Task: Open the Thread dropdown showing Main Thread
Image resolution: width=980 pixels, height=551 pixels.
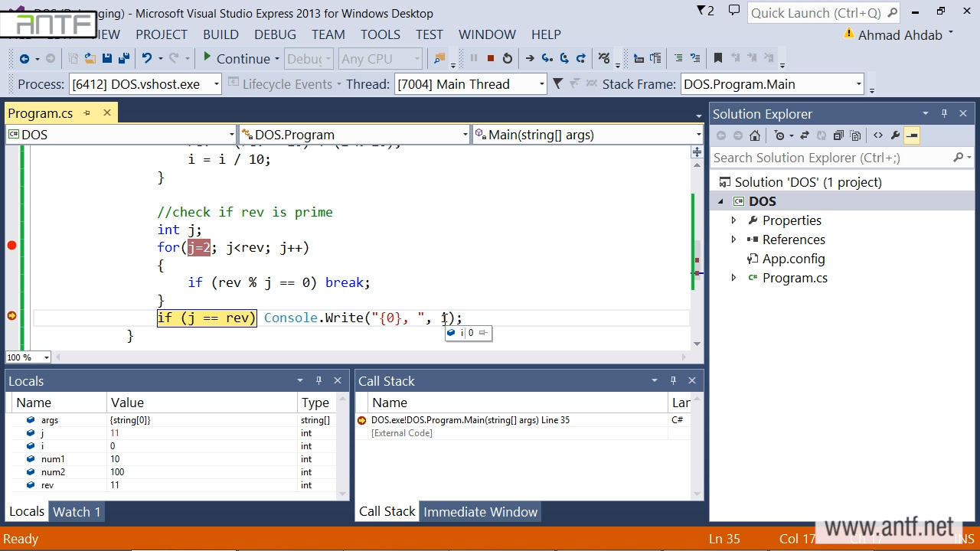Action: point(541,84)
